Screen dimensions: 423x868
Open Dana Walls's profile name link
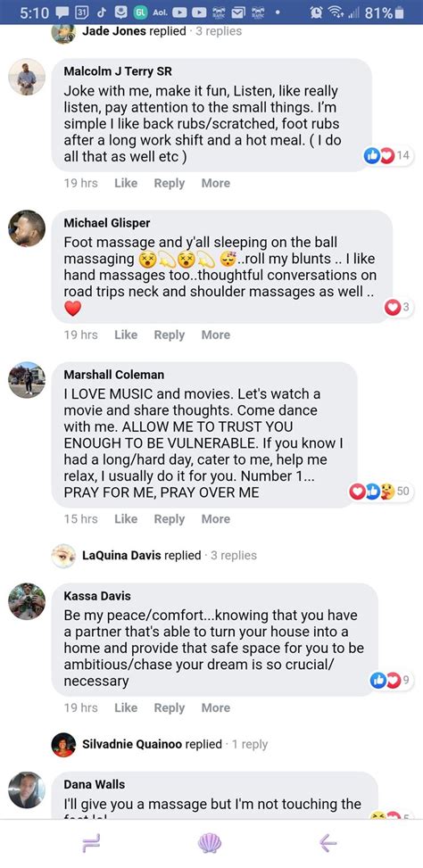(94, 784)
